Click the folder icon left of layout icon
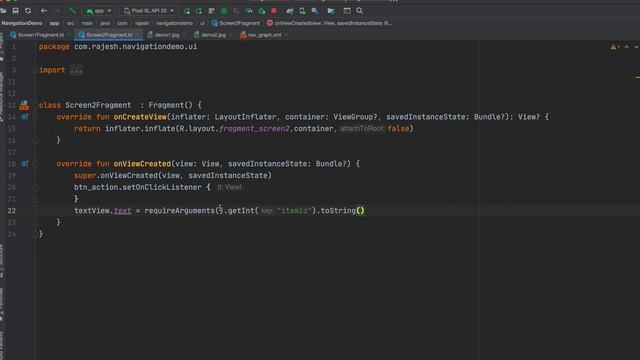The width and height of the screenshot is (640, 360). coord(331,11)
